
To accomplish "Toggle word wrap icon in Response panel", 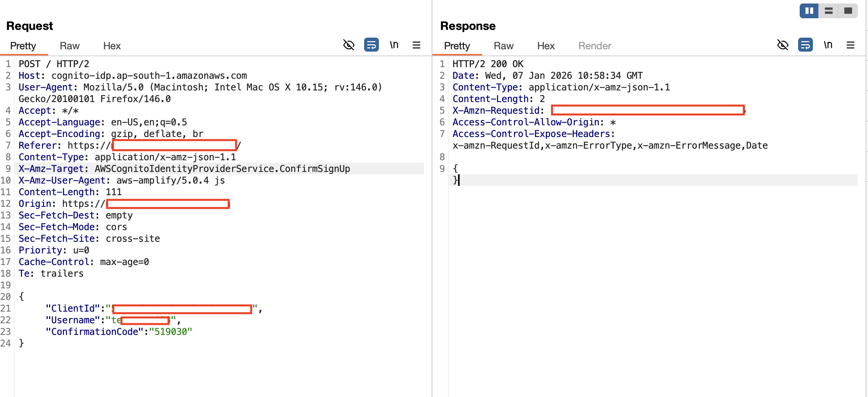I will [806, 45].
